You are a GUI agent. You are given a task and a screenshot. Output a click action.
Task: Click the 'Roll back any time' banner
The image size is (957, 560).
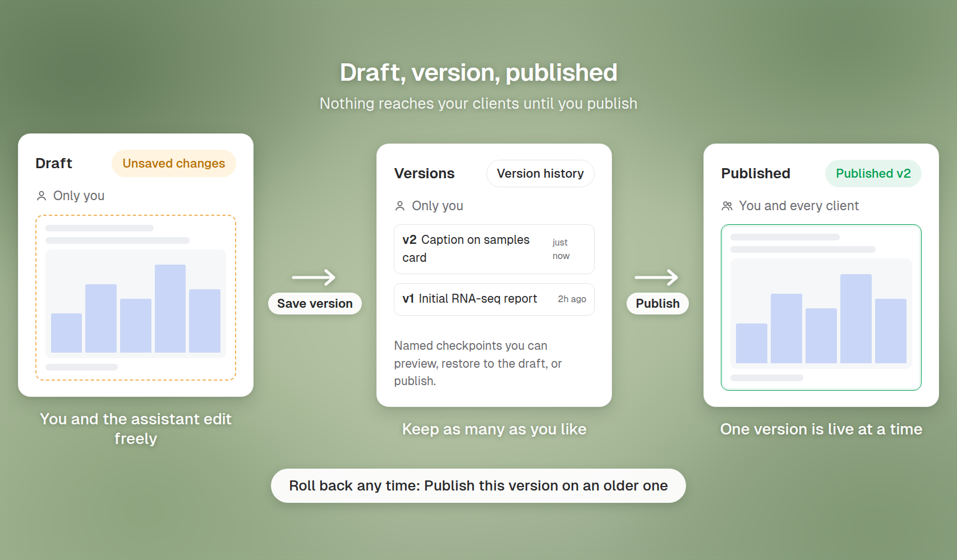point(478,485)
